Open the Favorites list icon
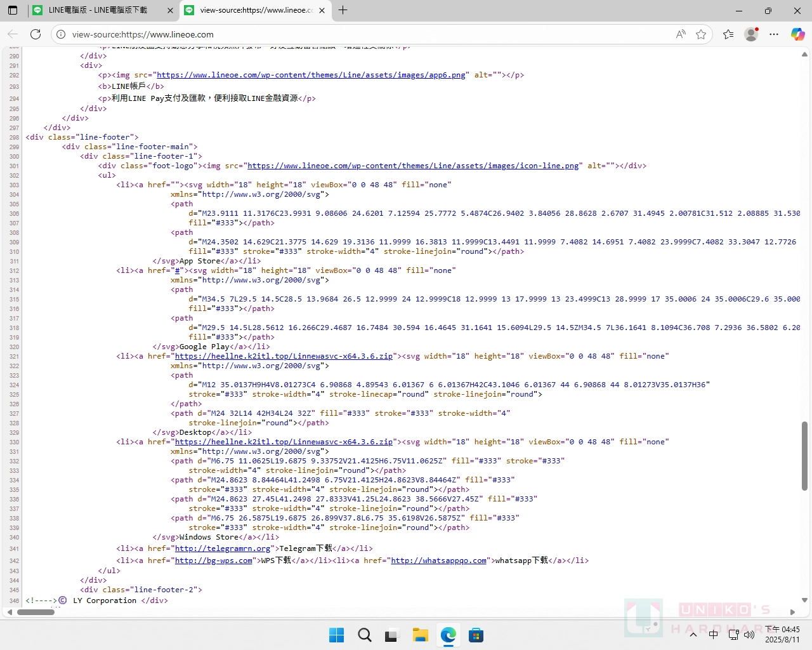The image size is (812, 650). point(728,34)
